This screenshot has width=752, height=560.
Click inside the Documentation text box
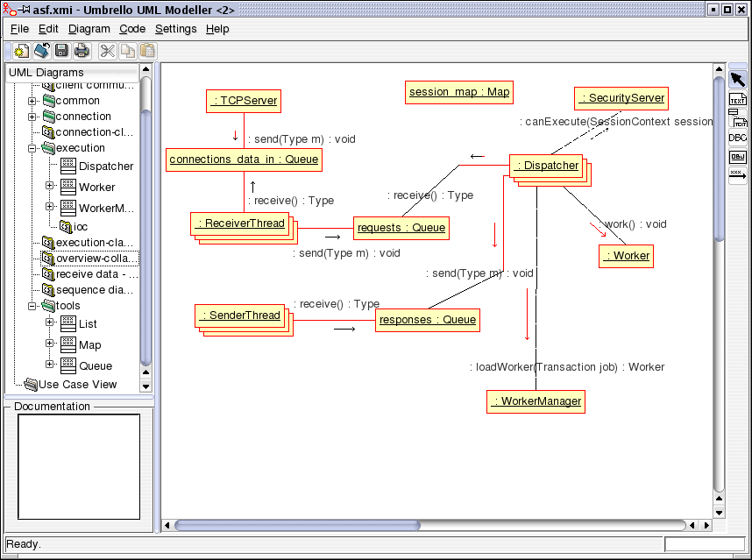click(79, 466)
